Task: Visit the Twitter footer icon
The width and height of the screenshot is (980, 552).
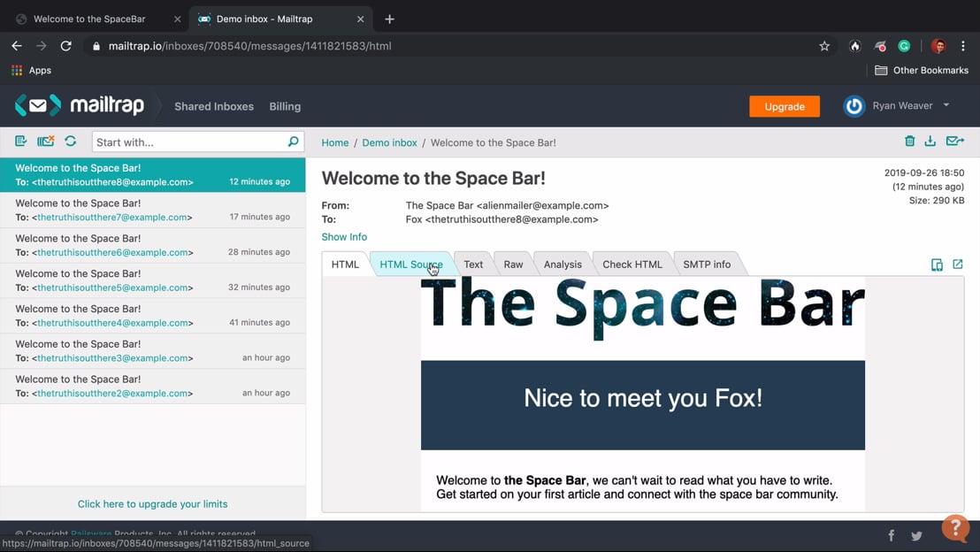Action: pos(916,536)
